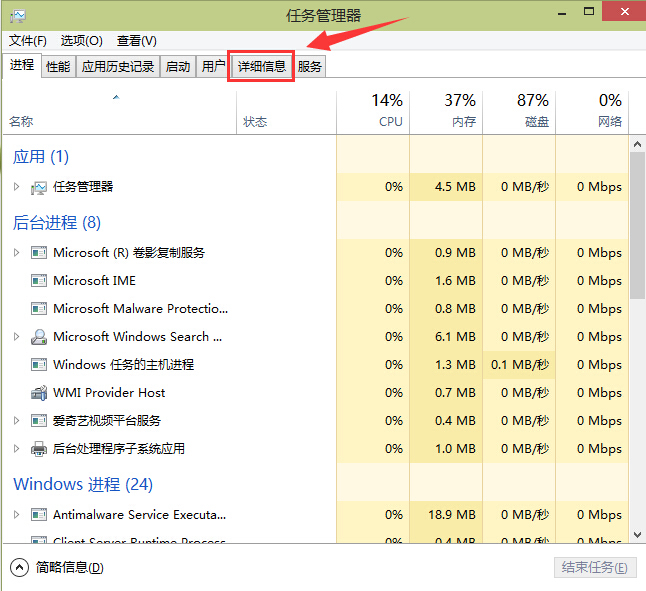Sort processes by 内存 column

coord(446,111)
